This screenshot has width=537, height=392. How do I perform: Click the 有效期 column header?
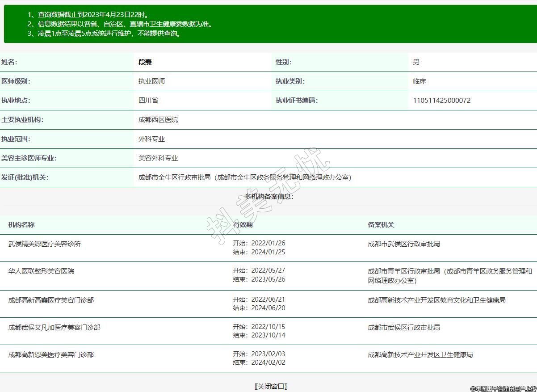point(243,225)
